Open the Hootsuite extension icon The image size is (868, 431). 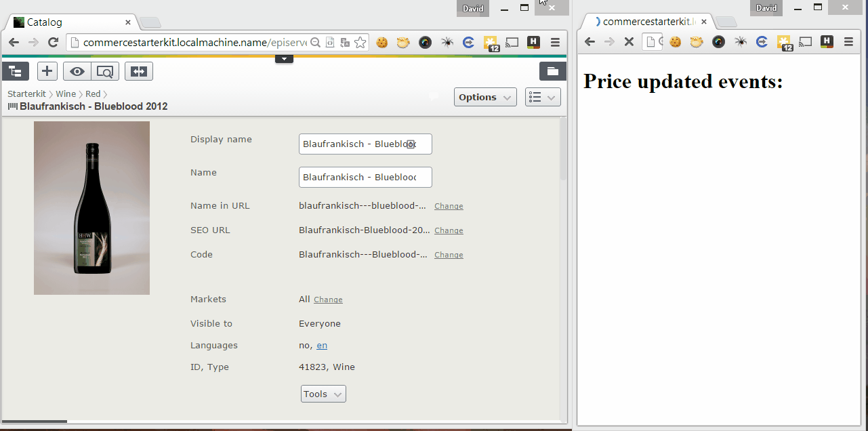(x=533, y=42)
